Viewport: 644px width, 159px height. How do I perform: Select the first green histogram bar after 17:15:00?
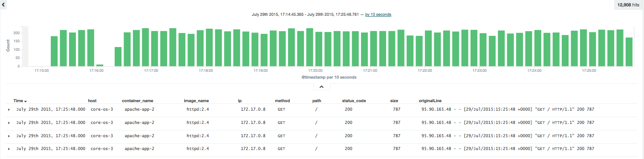[54, 51]
